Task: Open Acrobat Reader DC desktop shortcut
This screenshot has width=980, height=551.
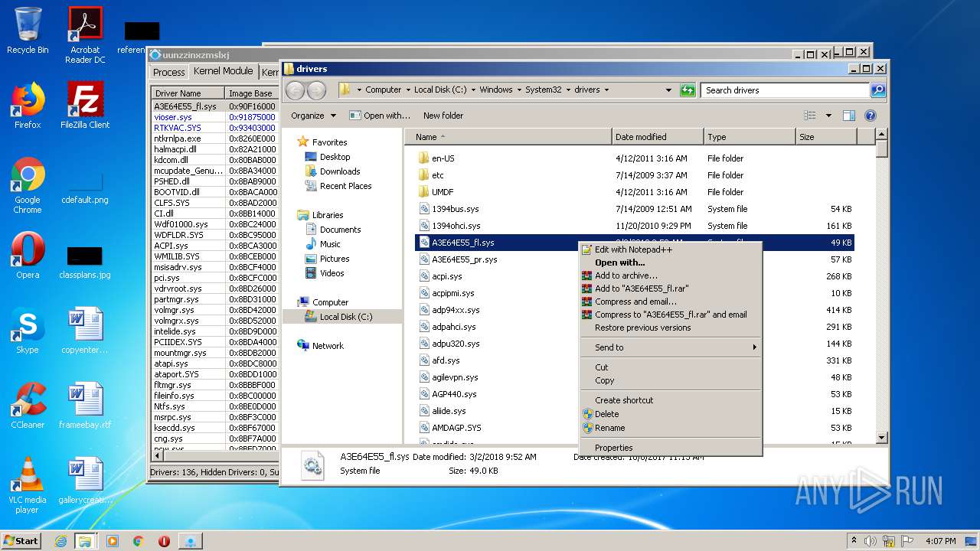Action: pyautogui.click(x=85, y=35)
